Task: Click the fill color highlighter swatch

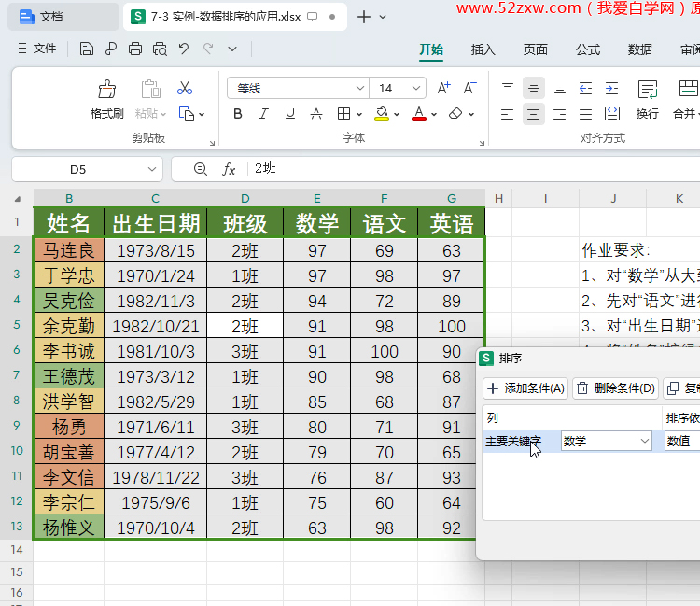Action: click(x=382, y=114)
